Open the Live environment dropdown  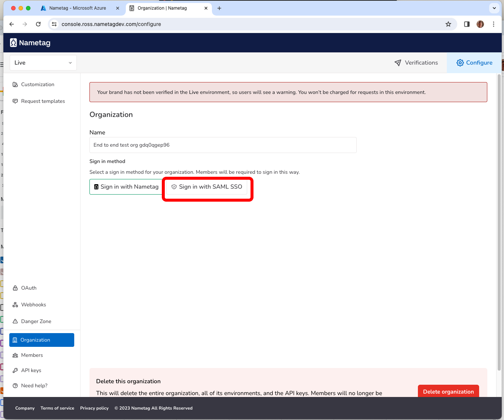(x=43, y=63)
